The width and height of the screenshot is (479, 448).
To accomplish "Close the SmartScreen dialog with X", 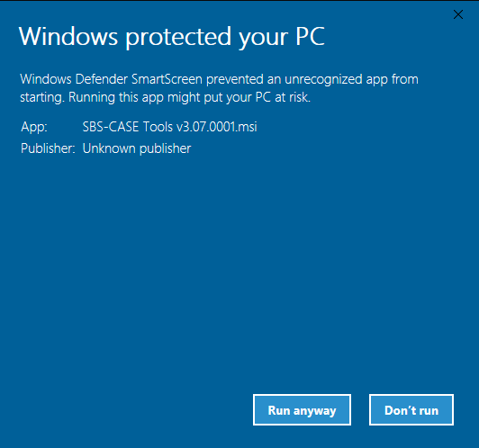I will pos(458,14).
